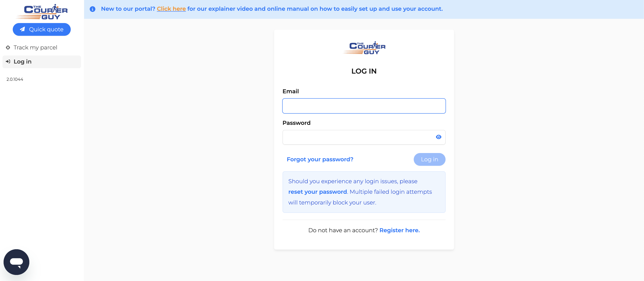
Task: Click the LOG IN heading text
Action: [x=364, y=71]
